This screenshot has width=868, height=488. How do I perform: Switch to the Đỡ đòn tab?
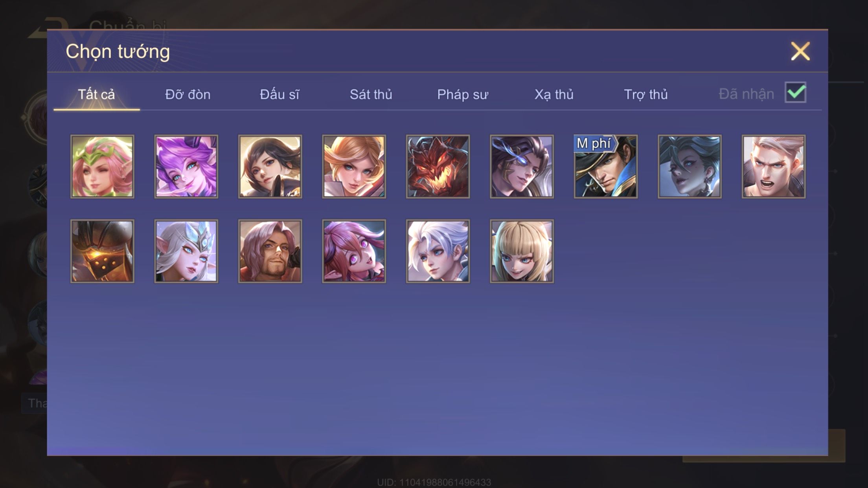point(188,94)
